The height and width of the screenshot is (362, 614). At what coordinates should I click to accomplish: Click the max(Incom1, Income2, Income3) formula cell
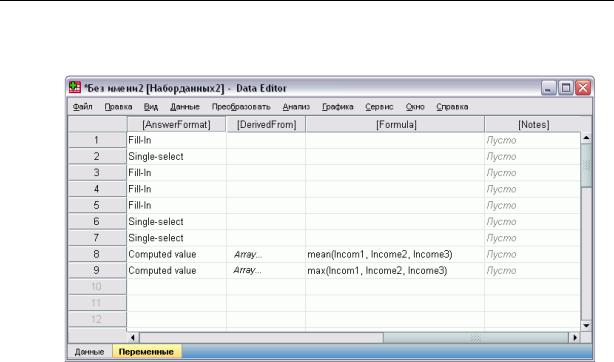point(395,270)
